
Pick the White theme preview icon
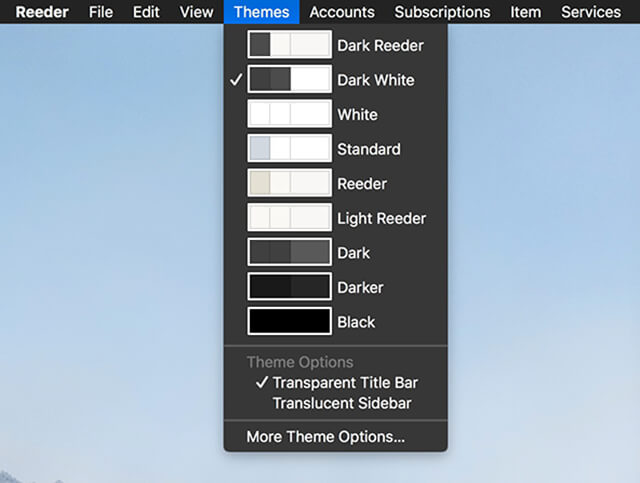pos(289,114)
